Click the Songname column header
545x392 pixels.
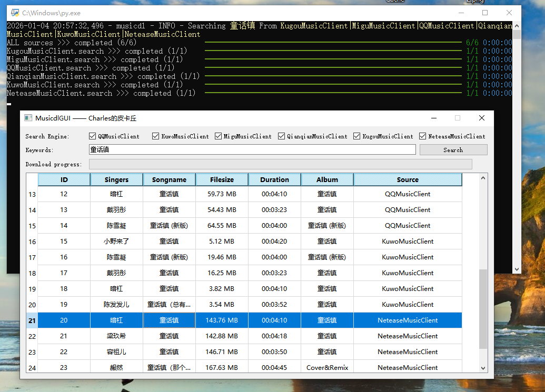pos(169,179)
